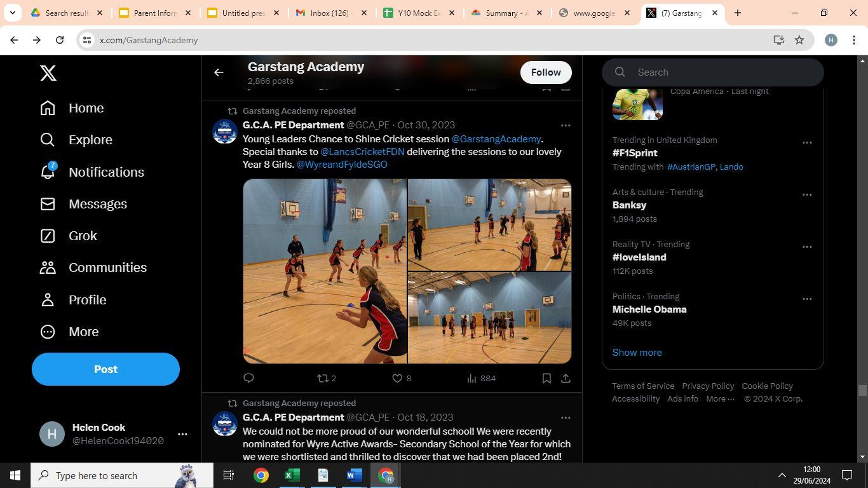Bookmark this page with the star icon

[799, 40]
